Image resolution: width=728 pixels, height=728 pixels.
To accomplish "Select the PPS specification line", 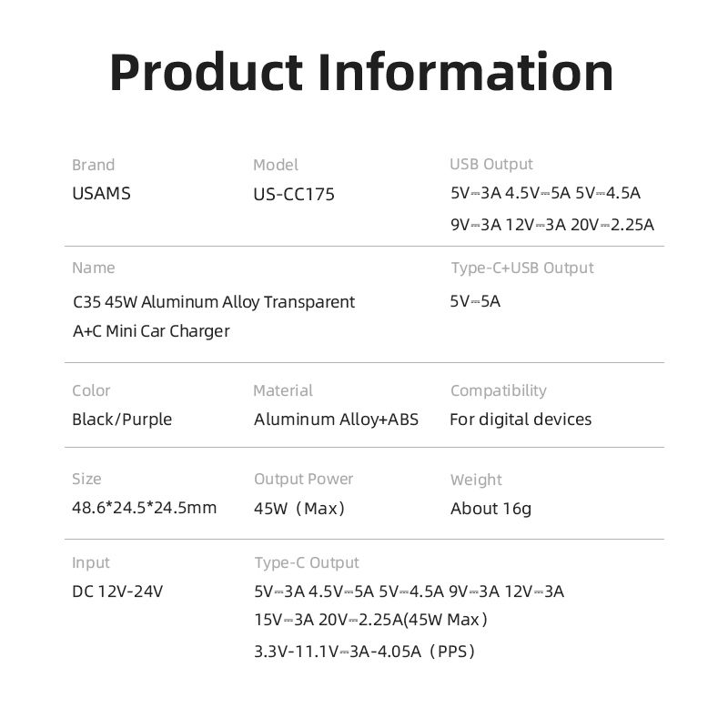I will (364, 651).
